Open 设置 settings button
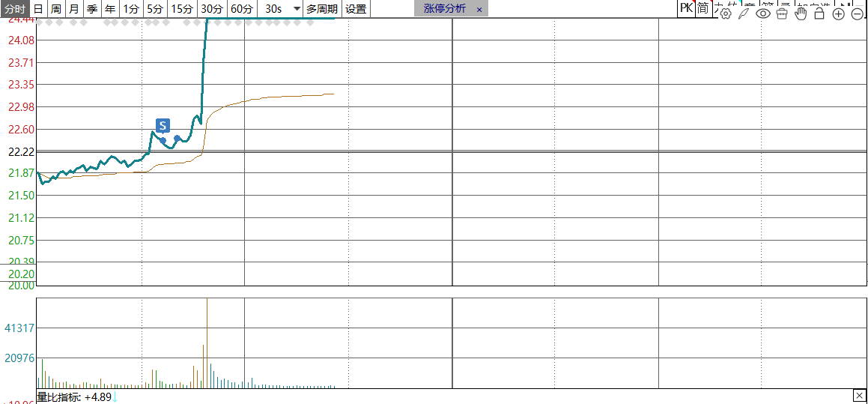868x404 pixels. [x=356, y=9]
